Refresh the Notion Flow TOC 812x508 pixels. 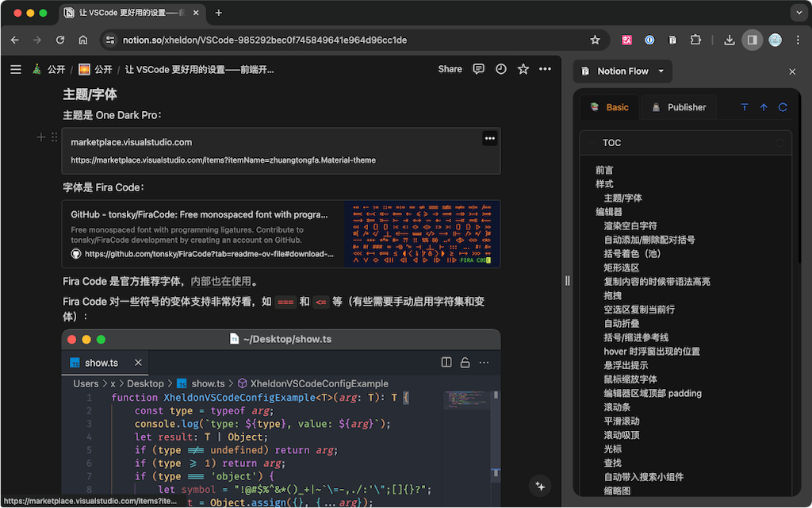783,107
